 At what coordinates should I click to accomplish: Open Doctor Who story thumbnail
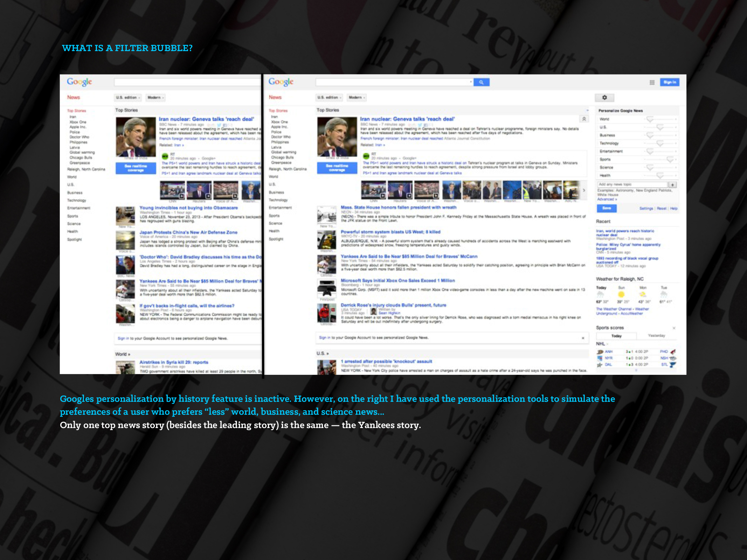tap(125, 265)
